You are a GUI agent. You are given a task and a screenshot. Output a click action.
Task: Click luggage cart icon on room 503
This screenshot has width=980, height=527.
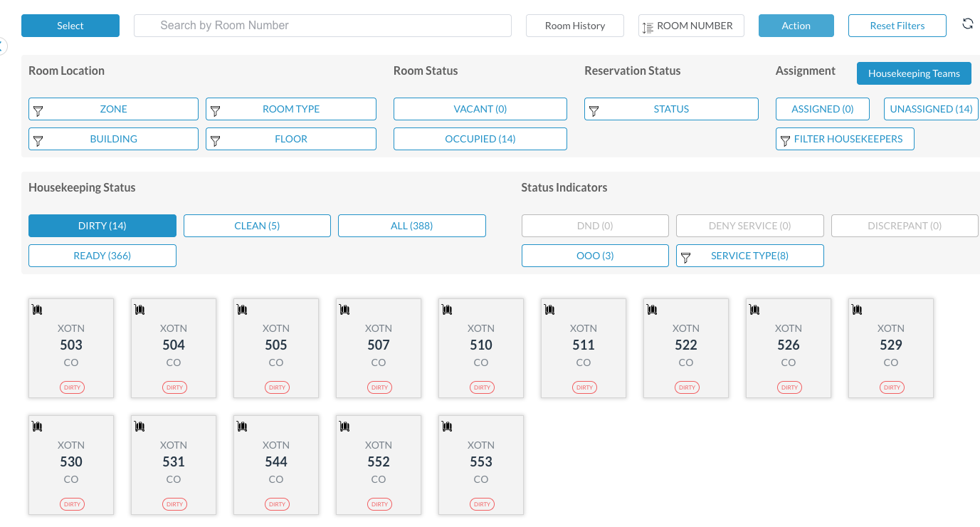(x=38, y=309)
